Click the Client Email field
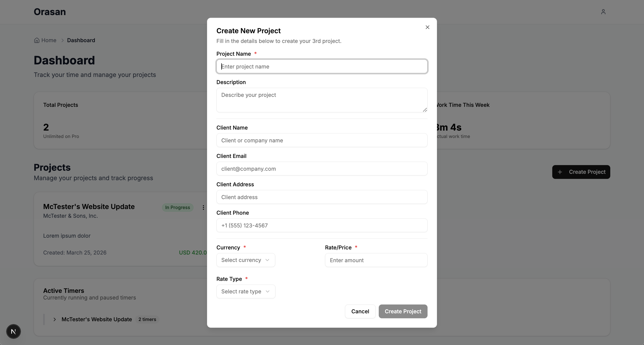The width and height of the screenshot is (644, 345). (322, 169)
